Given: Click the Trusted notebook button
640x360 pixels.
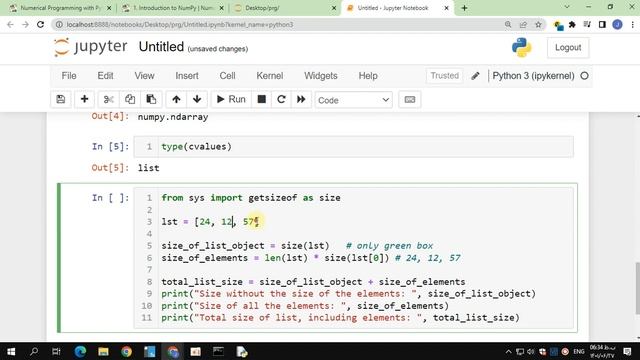Looking at the screenshot, I should (444, 76).
